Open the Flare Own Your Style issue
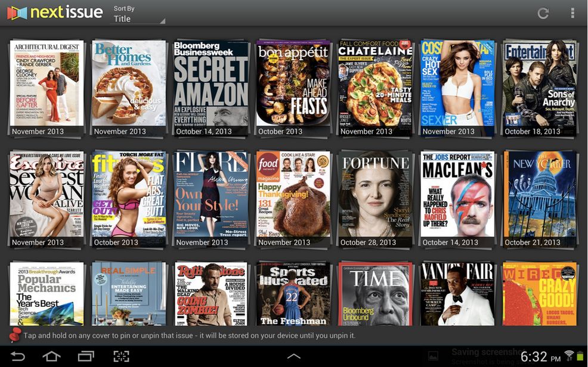 [x=211, y=199]
